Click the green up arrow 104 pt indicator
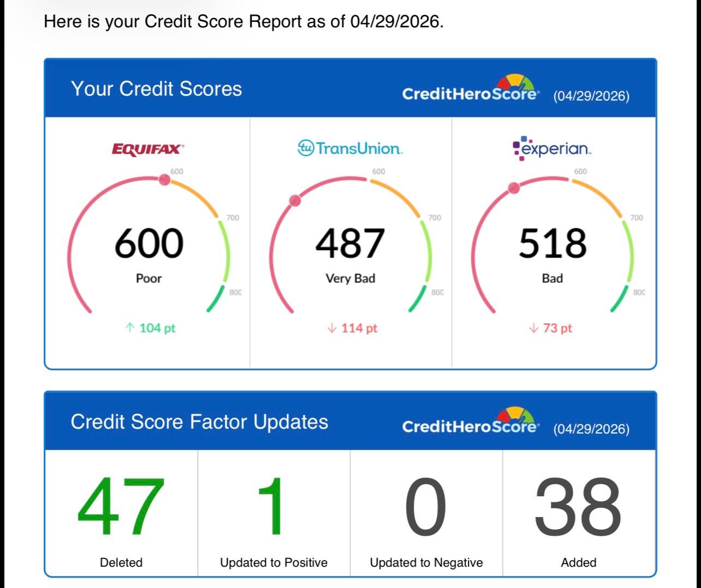 pyautogui.click(x=150, y=328)
